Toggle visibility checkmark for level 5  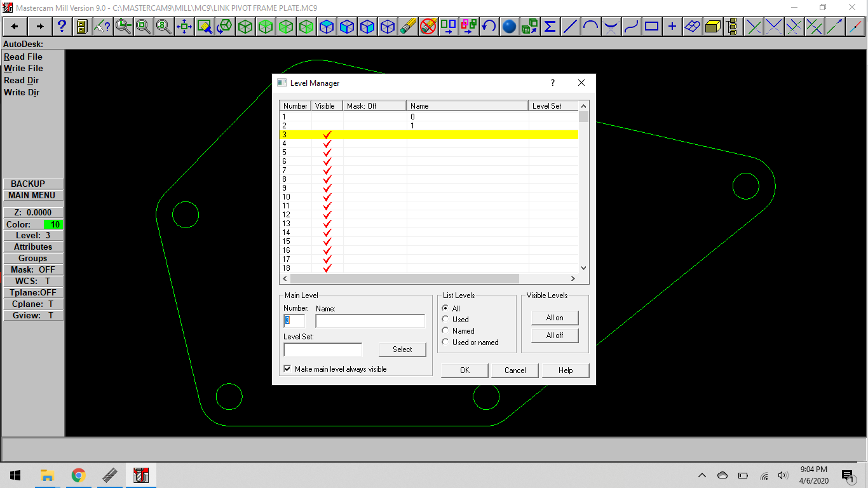tap(327, 152)
